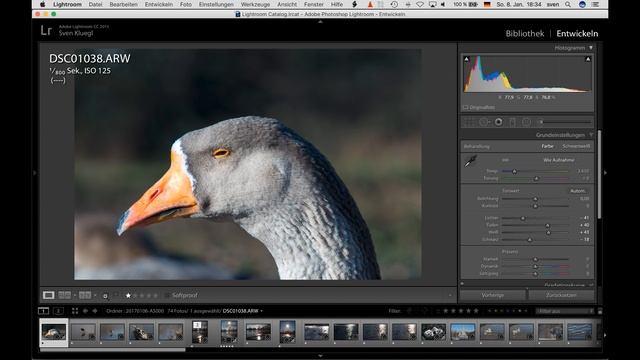The image size is (640, 360).
Task: Click Autom. tone button
Action: (x=578, y=191)
